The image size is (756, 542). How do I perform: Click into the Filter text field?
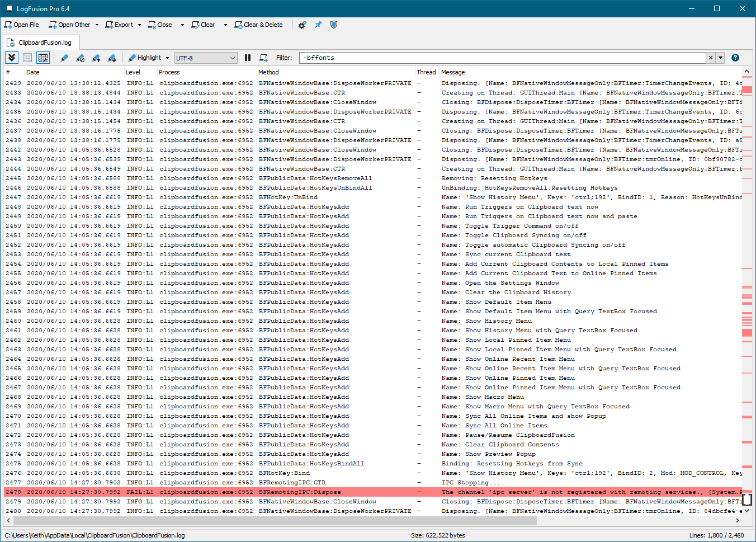[x=503, y=58]
